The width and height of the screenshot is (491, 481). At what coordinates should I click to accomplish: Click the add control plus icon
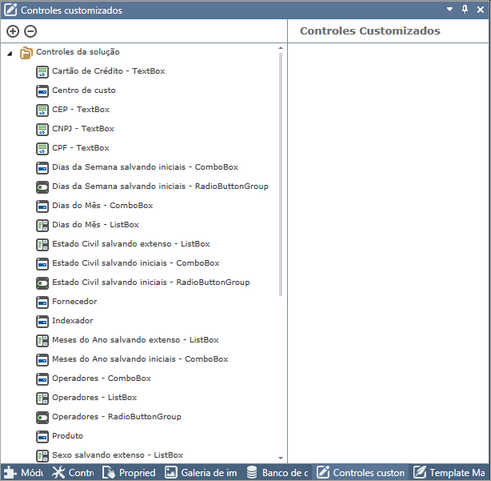(x=13, y=31)
